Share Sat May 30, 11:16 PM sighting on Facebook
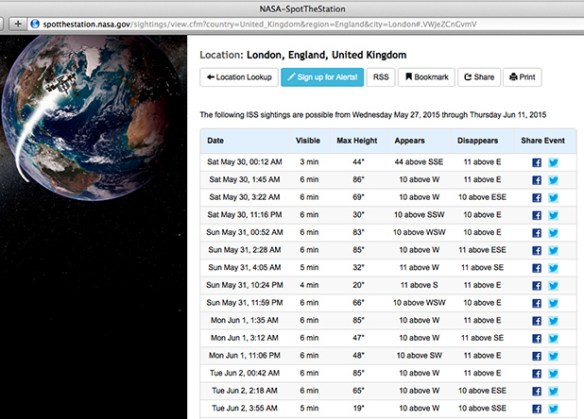The height and width of the screenshot is (419, 584). tap(537, 215)
